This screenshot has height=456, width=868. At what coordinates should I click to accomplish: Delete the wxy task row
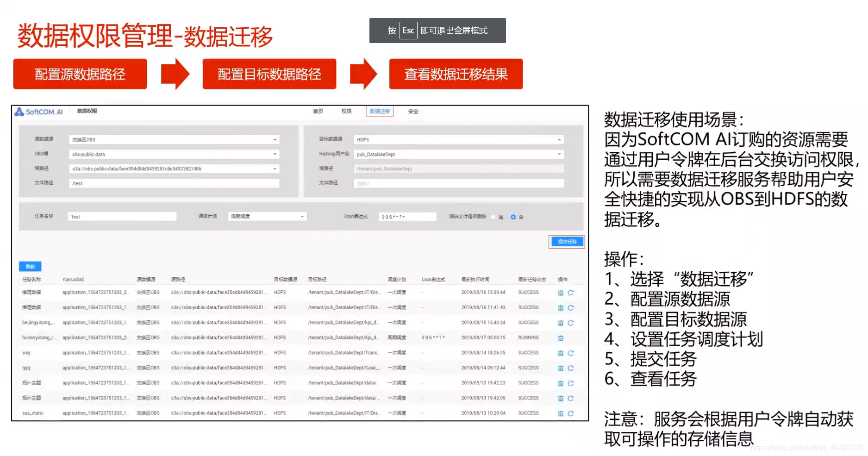click(x=561, y=353)
